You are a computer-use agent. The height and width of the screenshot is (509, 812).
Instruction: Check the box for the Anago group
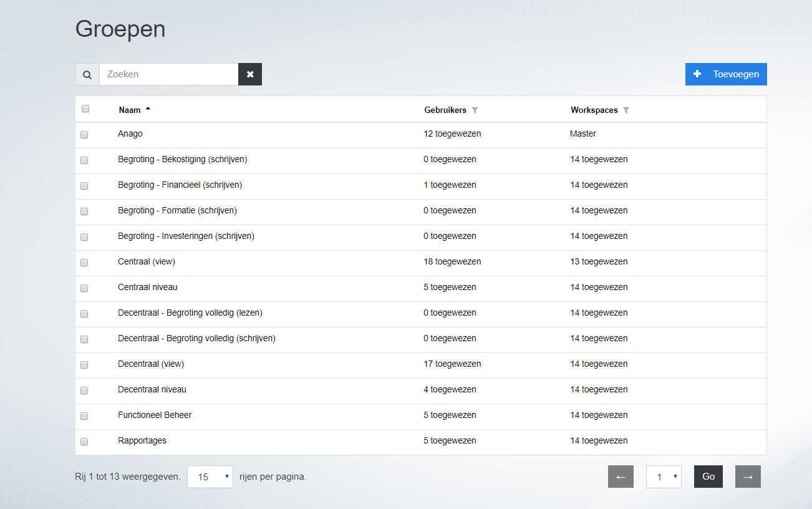84,135
